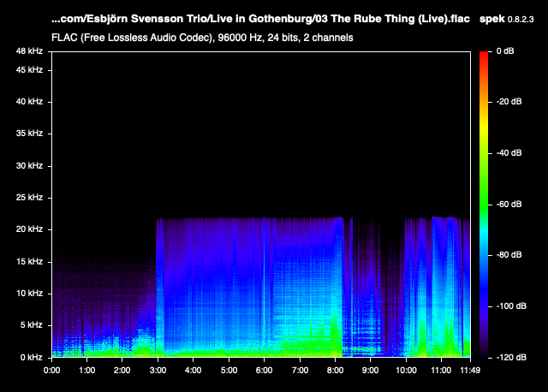Click the 0:00 time axis label

point(51,371)
